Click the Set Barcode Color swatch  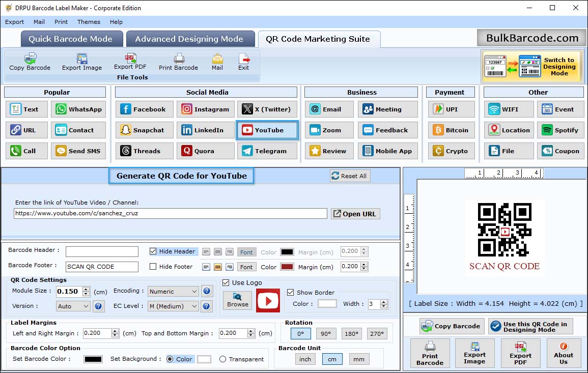click(x=93, y=359)
